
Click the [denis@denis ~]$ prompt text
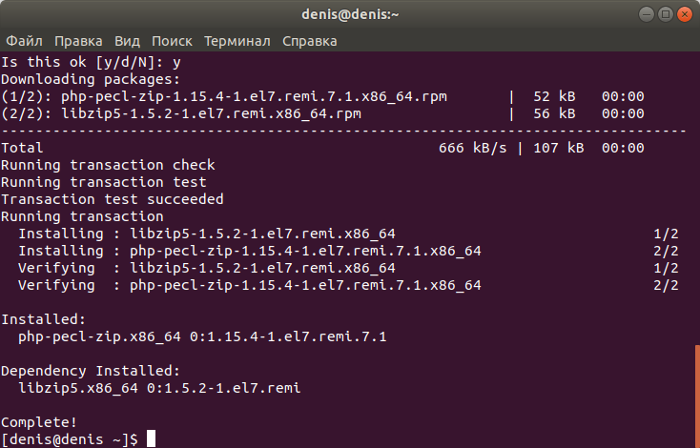[69, 440]
